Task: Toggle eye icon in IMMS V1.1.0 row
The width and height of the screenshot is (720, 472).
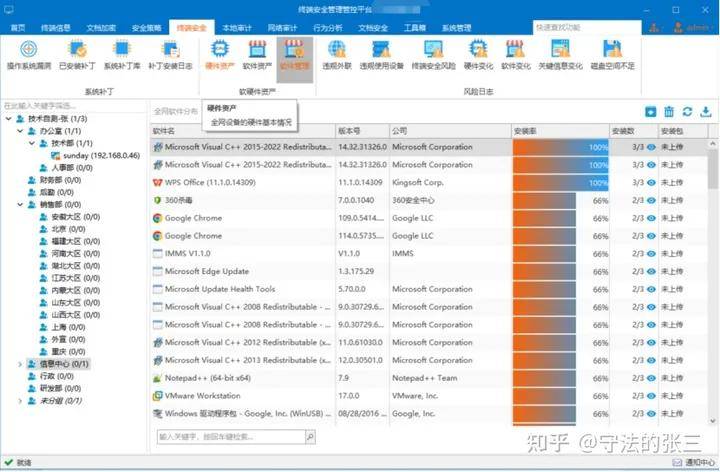Action: pyautogui.click(x=651, y=254)
